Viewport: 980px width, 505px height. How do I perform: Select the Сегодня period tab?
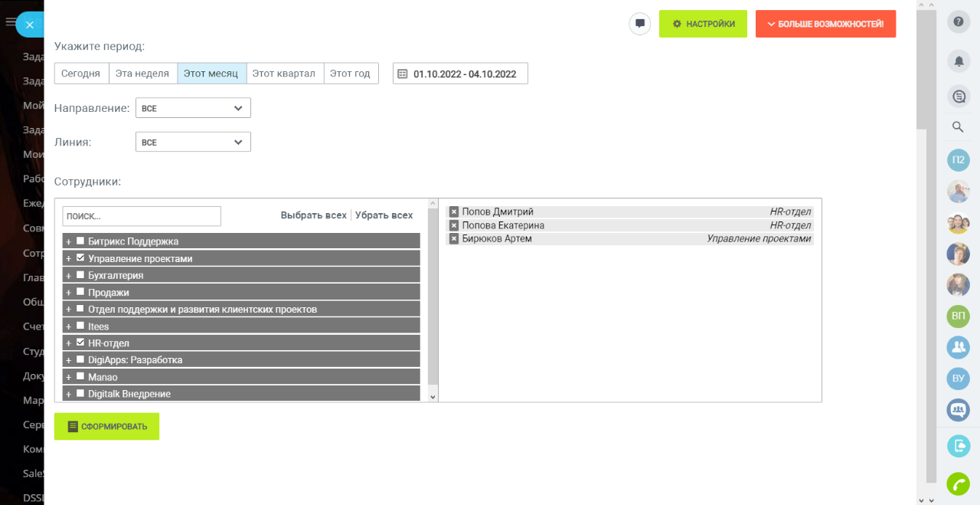[x=81, y=74]
